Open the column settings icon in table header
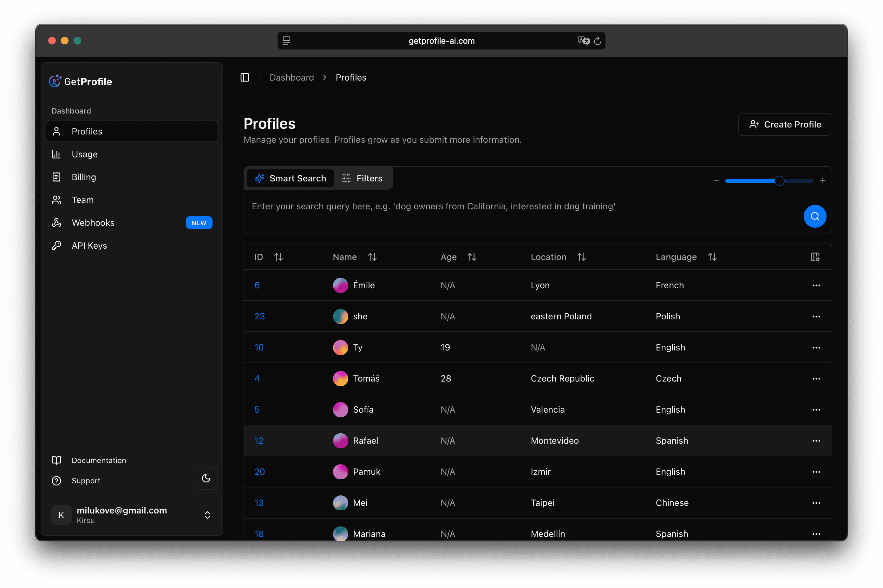Image resolution: width=883 pixels, height=588 pixels. point(815,257)
